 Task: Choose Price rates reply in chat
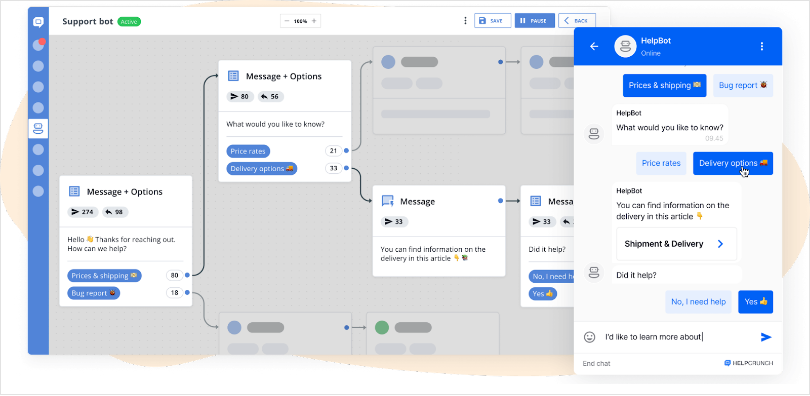point(661,163)
